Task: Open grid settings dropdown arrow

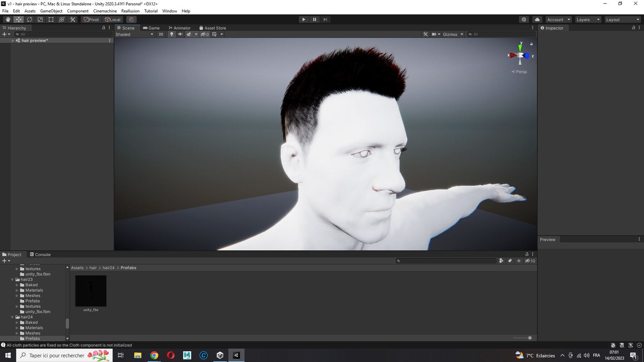Action: click(x=222, y=34)
